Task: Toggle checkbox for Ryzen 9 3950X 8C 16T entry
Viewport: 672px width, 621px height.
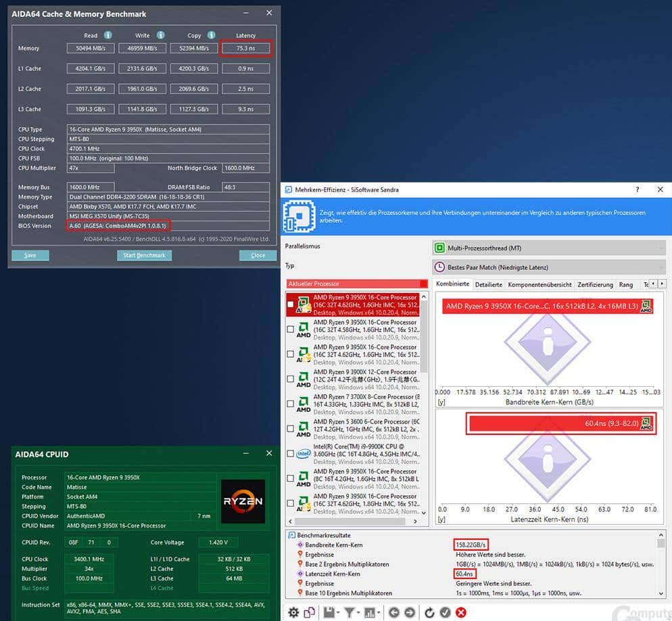Action: click(290, 478)
